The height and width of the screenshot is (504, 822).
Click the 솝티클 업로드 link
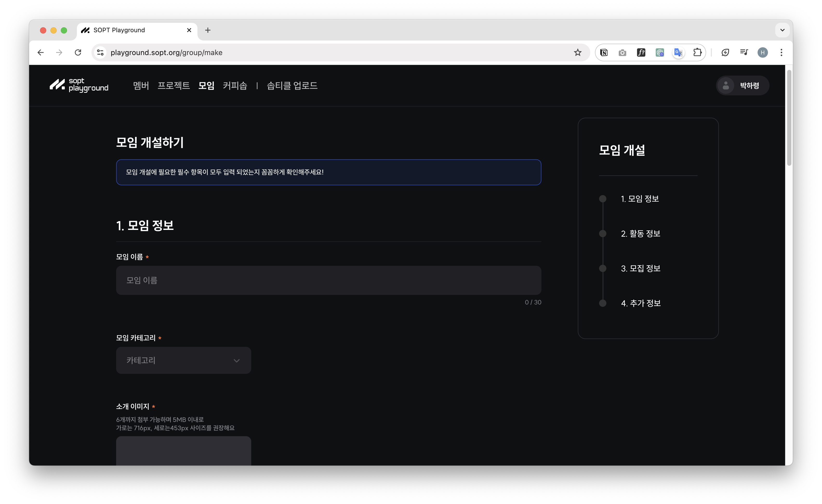(292, 86)
